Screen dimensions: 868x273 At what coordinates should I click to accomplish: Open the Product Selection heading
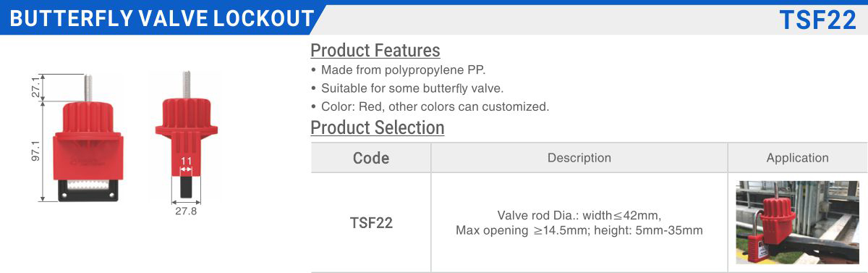[x=378, y=127]
